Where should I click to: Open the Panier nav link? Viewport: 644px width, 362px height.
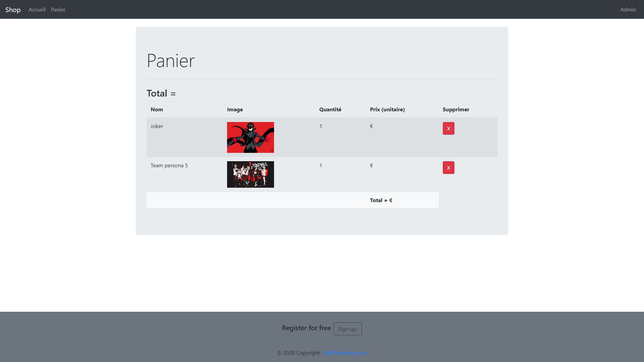click(x=58, y=10)
